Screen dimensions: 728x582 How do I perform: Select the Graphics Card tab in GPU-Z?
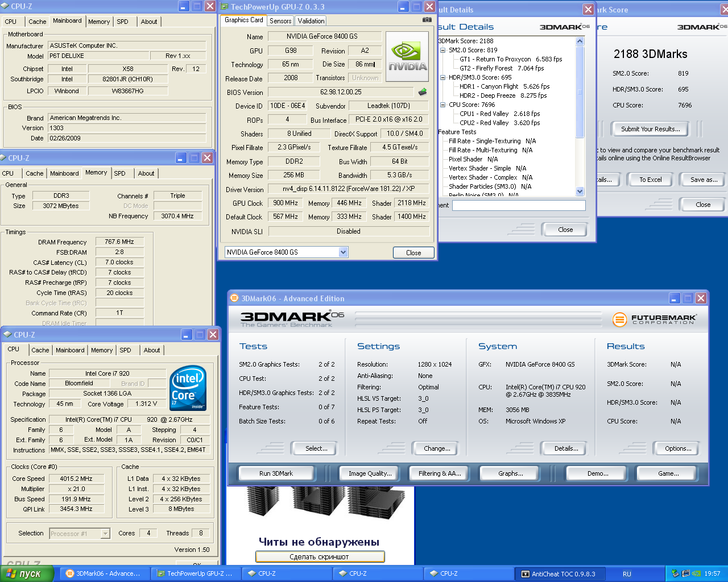244,20
